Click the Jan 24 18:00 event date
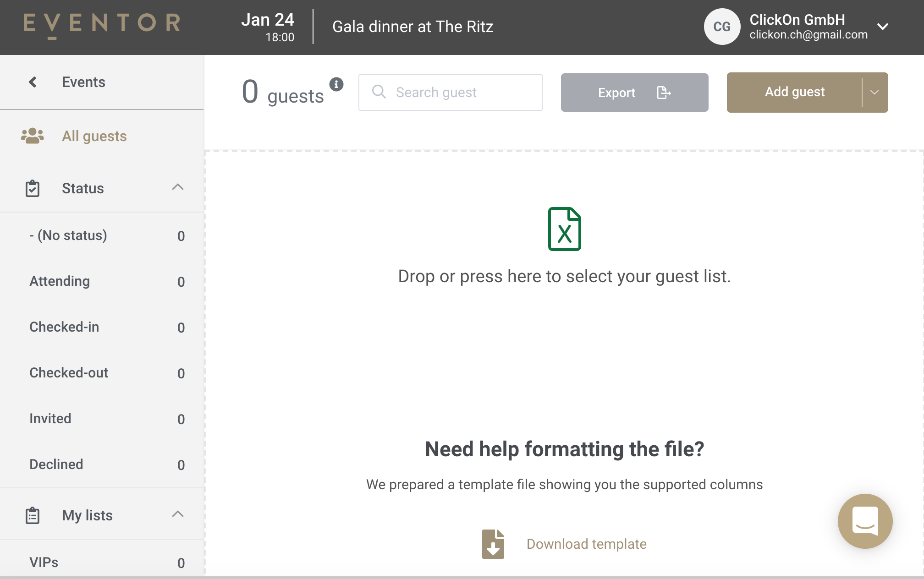This screenshot has height=579, width=924. click(x=268, y=27)
